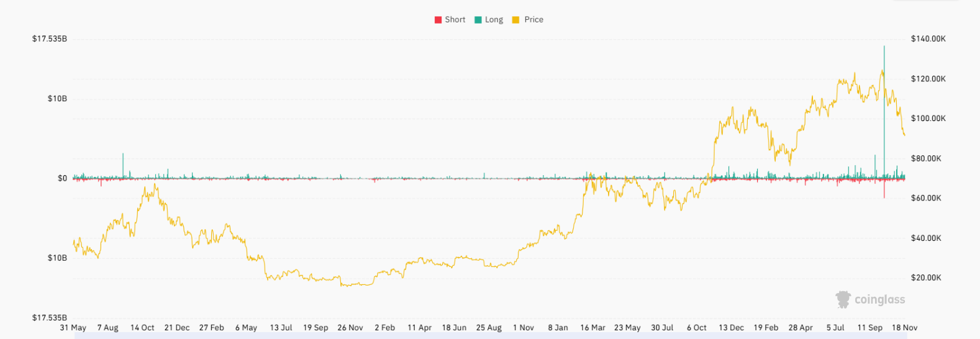Click the coinglass watermark logo icon
980x339 pixels.
pyautogui.click(x=843, y=300)
